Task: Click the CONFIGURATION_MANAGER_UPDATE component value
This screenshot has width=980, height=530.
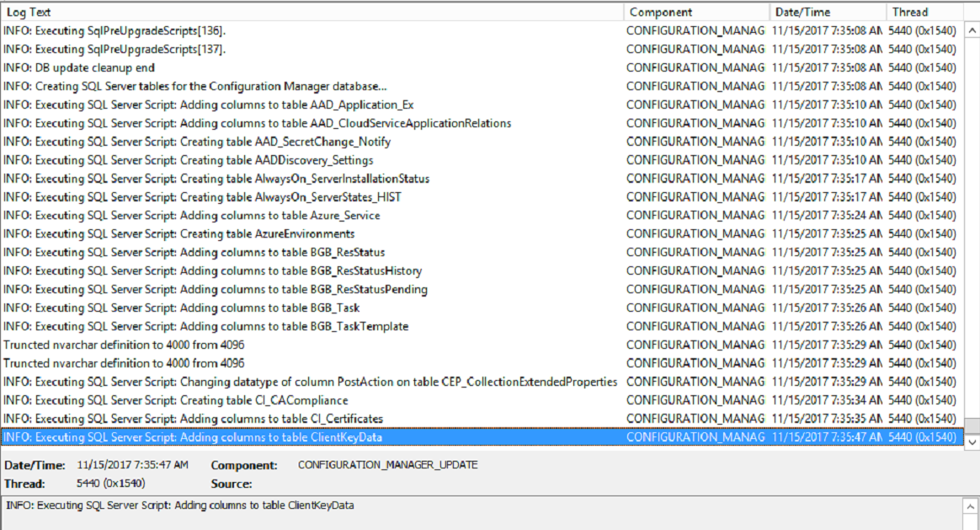Action: click(x=387, y=465)
